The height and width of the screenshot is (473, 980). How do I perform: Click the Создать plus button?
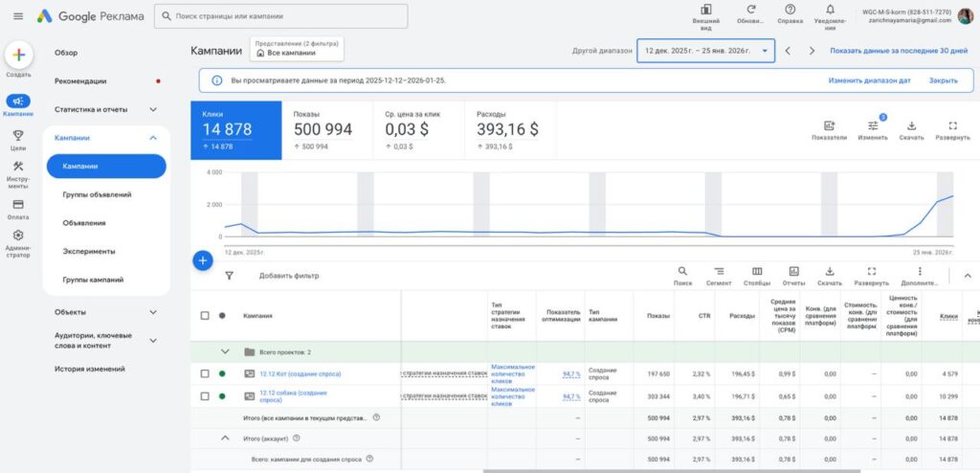coord(19,55)
